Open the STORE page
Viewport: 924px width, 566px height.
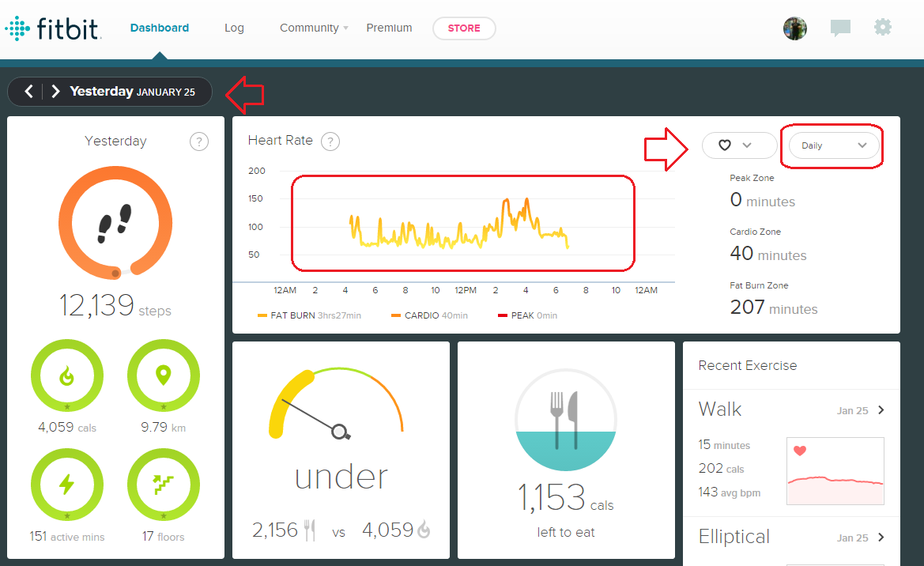point(464,28)
